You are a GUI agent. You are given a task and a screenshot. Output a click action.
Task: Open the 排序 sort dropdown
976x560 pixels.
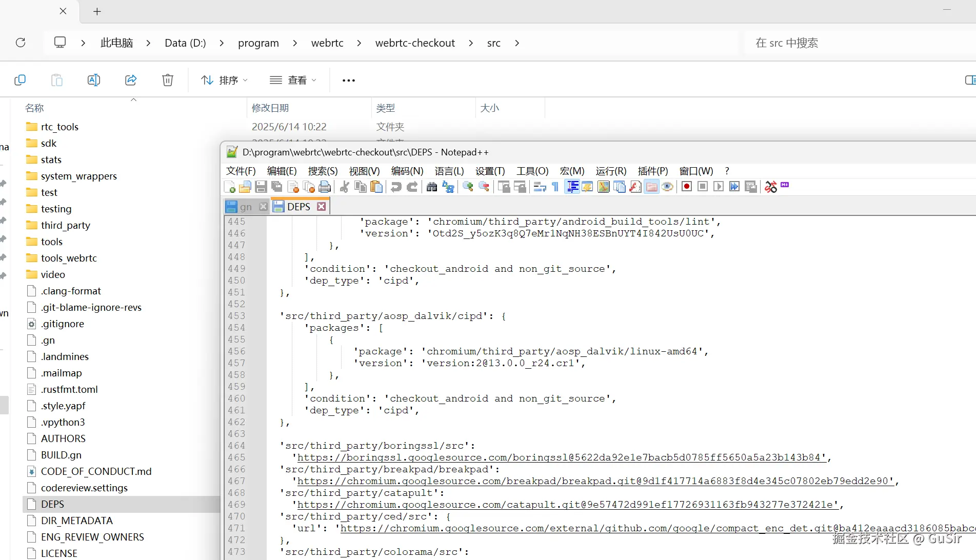tap(224, 80)
